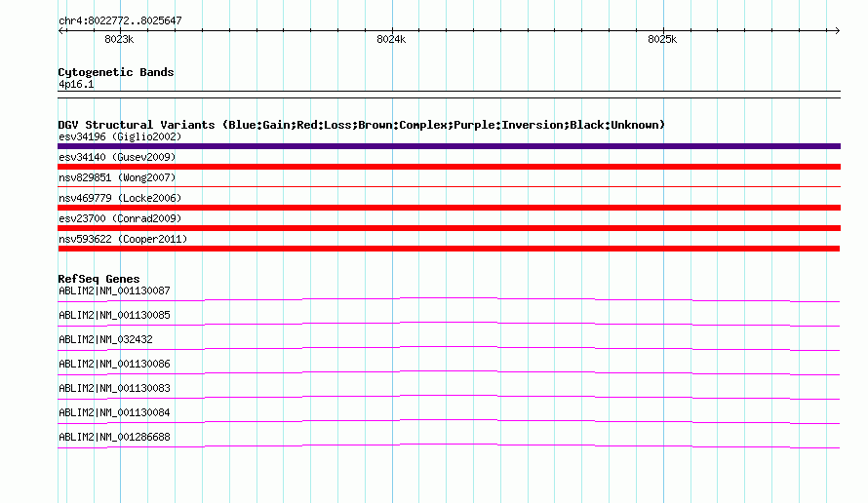Select the thin red nsv829851 line

[449, 186]
